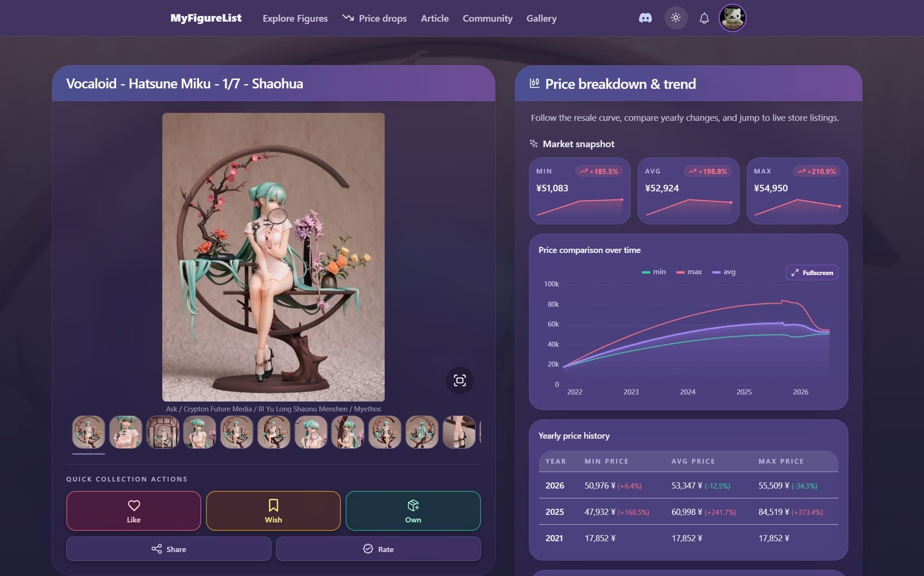Screen dimensions: 924x576
Task: Toggle the light theme sun icon
Action: 676,18
